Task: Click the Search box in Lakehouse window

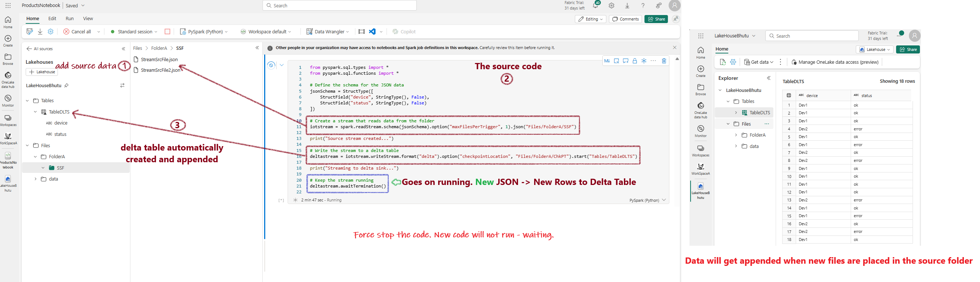Action: click(x=812, y=36)
